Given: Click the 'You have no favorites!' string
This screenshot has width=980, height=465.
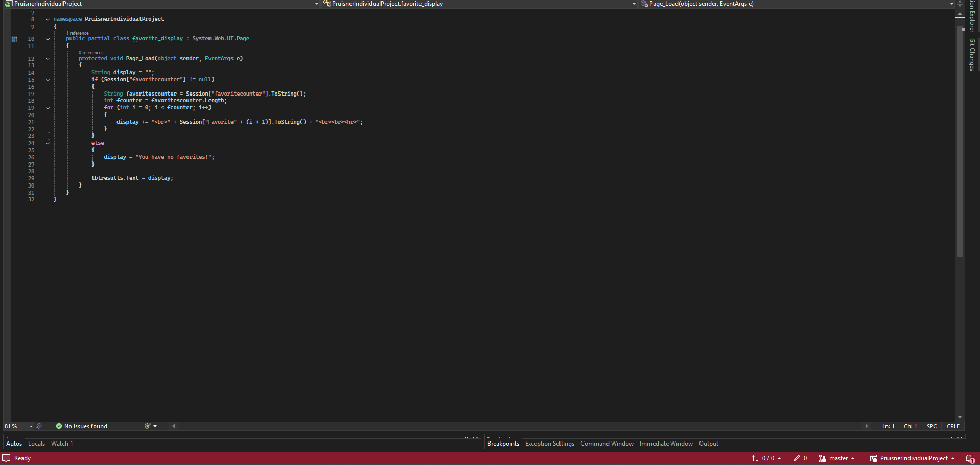Looking at the screenshot, I should [173, 157].
